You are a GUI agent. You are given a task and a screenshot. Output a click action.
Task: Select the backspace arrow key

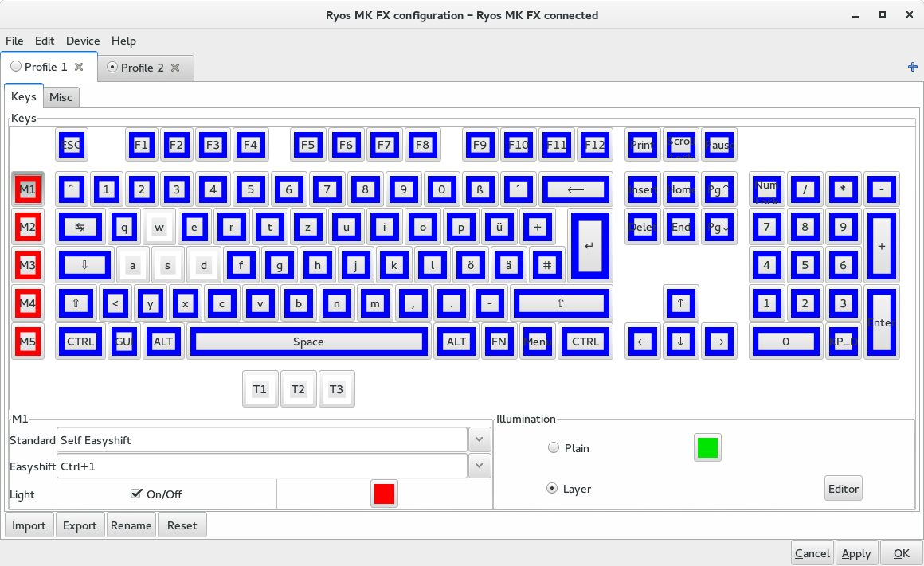pos(575,189)
